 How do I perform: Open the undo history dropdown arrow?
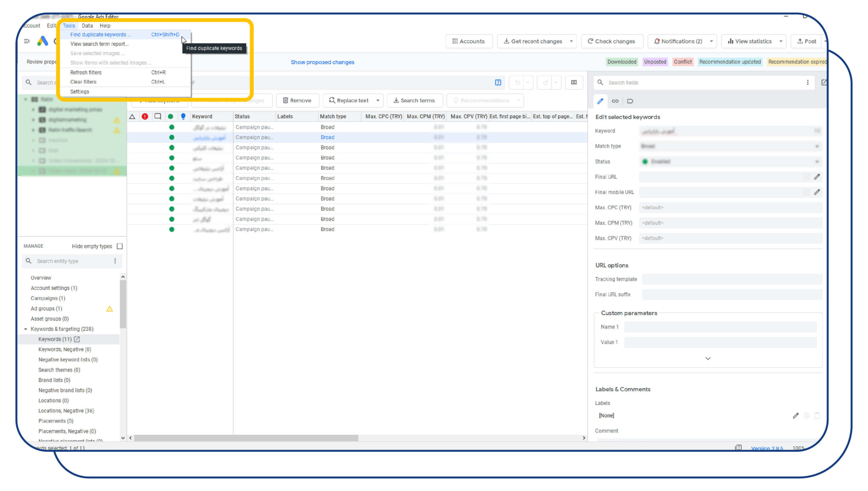tap(528, 82)
